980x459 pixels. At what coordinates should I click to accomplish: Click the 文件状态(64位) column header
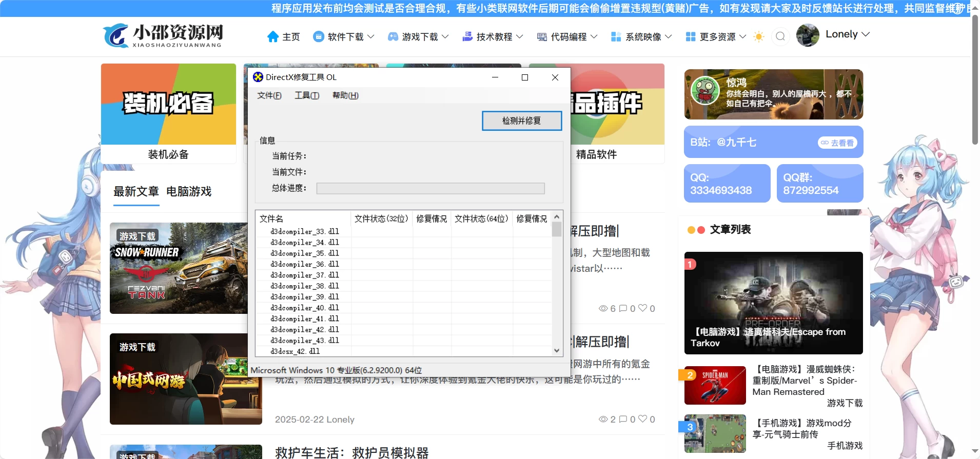[x=482, y=218]
